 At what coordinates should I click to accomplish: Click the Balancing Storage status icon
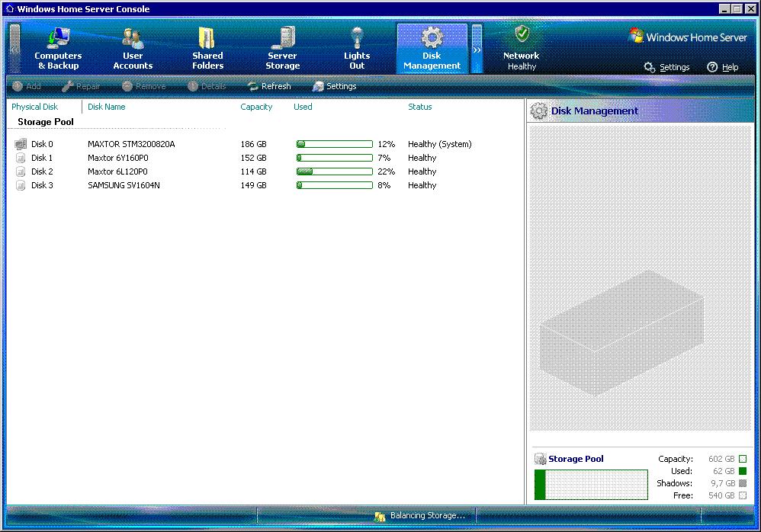380,516
